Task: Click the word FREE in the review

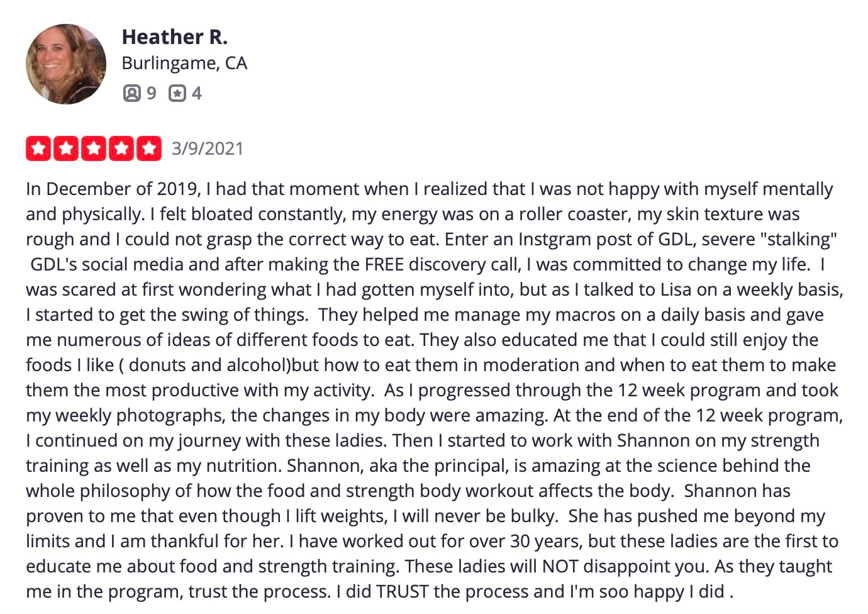Action: click(384, 264)
